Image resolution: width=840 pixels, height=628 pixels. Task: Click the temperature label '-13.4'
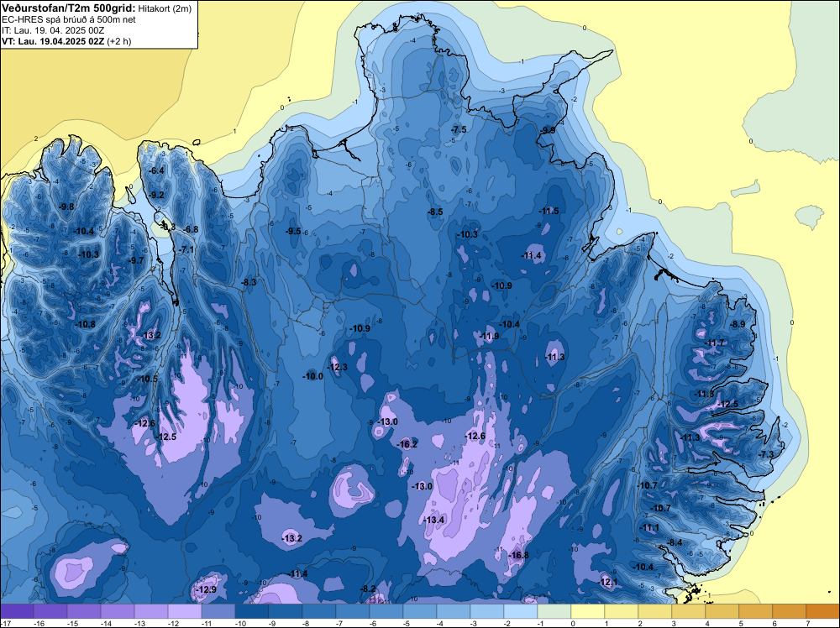pos(434,520)
